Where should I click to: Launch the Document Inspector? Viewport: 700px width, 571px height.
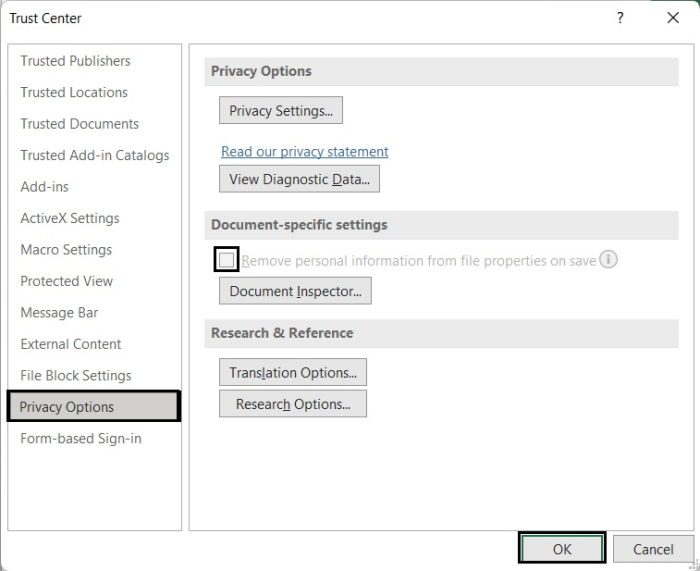pyautogui.click(x=295, y=292)
